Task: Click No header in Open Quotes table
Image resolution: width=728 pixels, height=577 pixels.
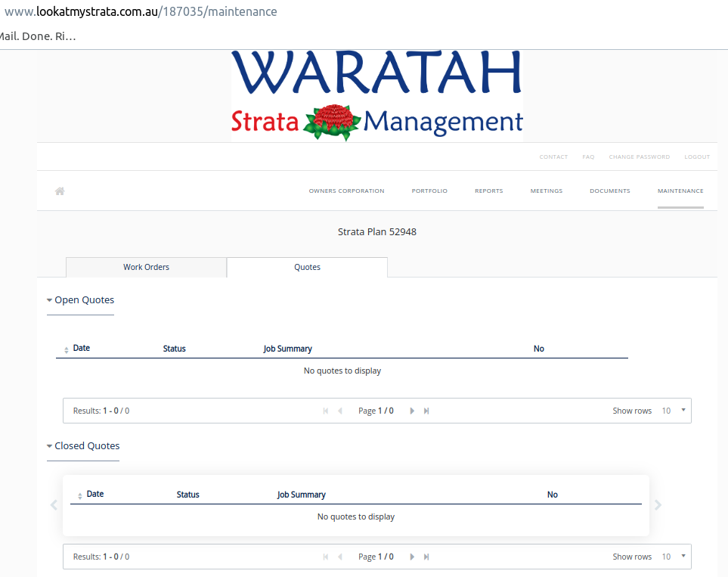Action: 538,349
